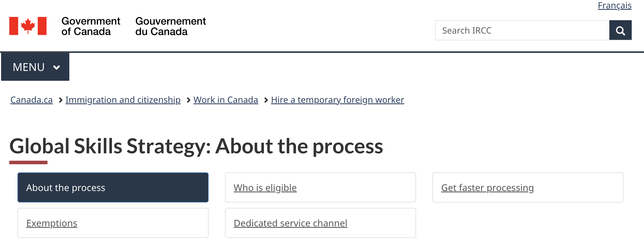Select the About the process tab
The image size is (644, 248).
pos(113,187)
